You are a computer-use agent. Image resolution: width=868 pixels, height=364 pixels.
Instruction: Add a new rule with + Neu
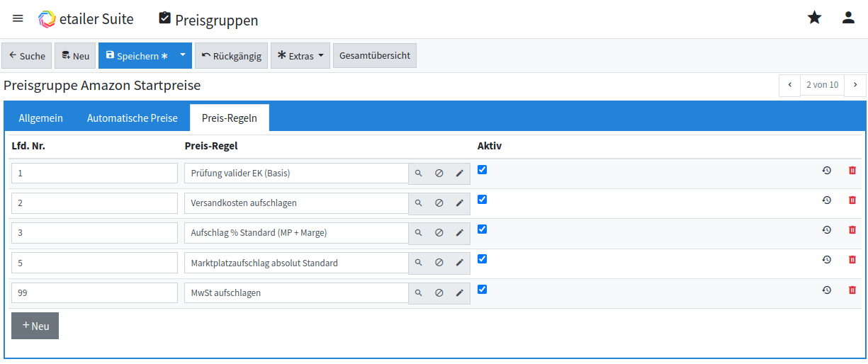click(35, 326)
